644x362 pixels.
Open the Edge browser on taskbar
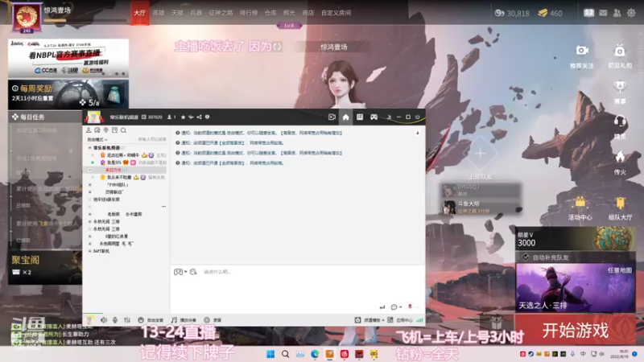(x=315, y=354)
